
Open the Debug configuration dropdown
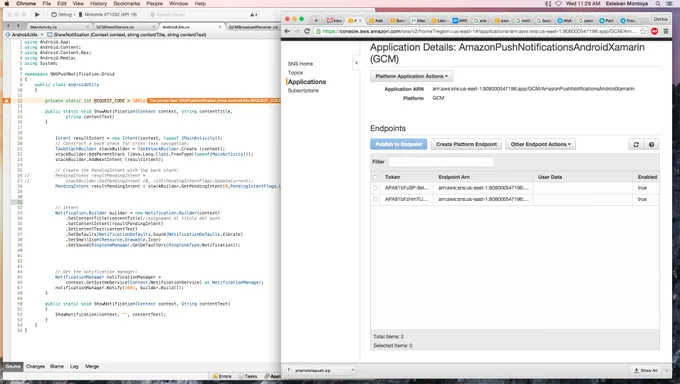click(x=62, y=14)
